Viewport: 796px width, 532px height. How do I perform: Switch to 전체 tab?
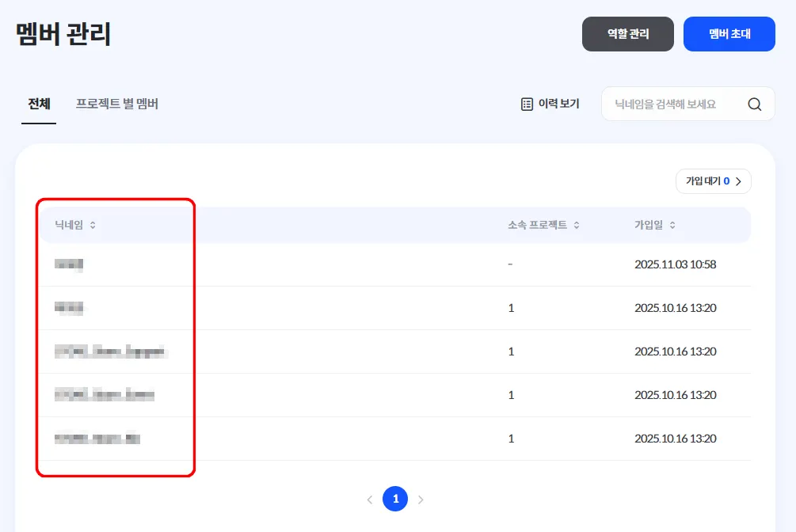(x=39, y=104)
